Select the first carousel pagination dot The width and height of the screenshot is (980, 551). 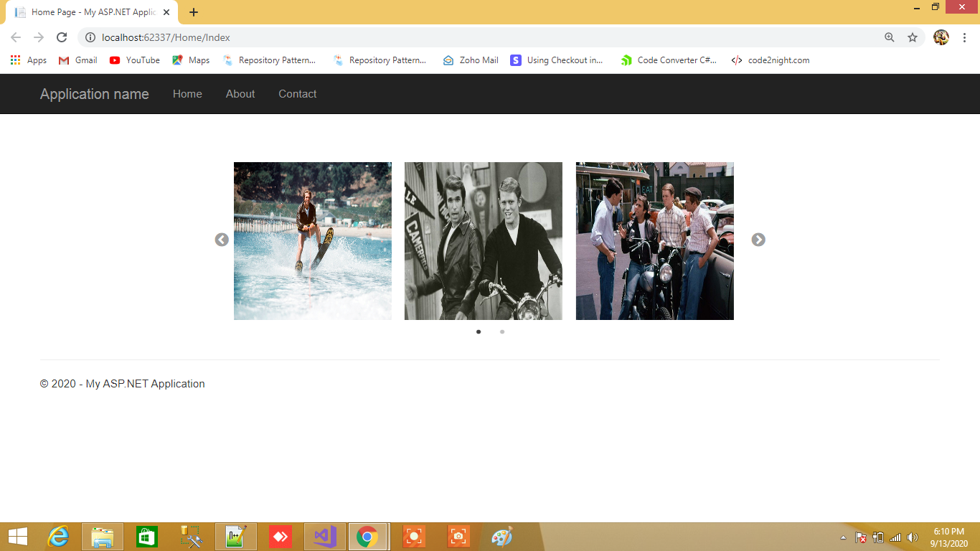pyautogui.click(x=479, y=331)
